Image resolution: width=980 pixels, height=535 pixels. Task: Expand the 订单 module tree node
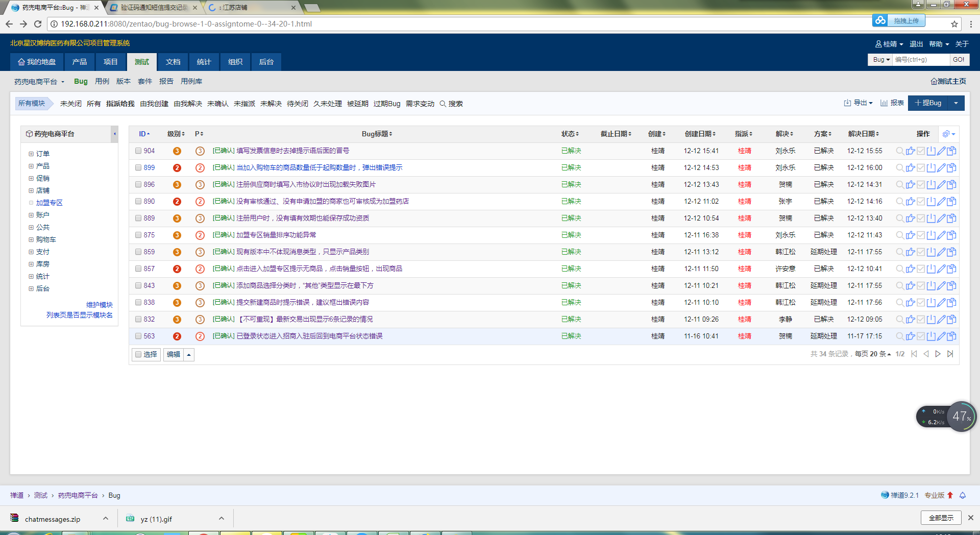click(31, 154)
